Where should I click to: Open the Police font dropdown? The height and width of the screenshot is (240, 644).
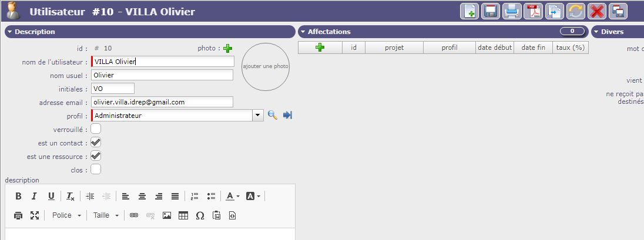point(66,215)
